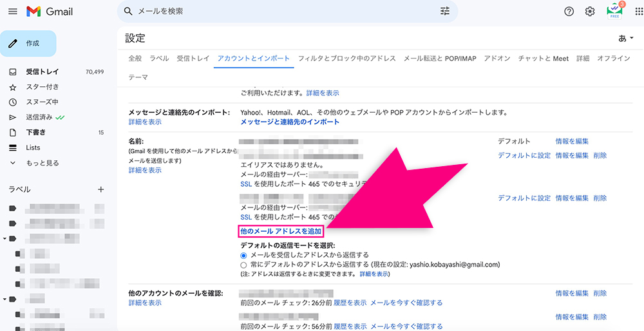Switch to アドオン tab
Screen dimensions: 644x331
[x=497, y=59]
